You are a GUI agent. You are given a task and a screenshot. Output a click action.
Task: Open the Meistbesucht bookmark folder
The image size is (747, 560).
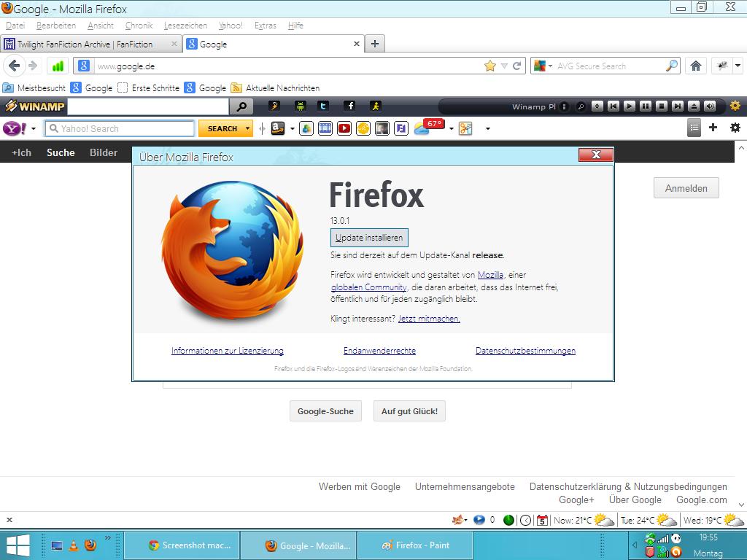coord(34,87)
